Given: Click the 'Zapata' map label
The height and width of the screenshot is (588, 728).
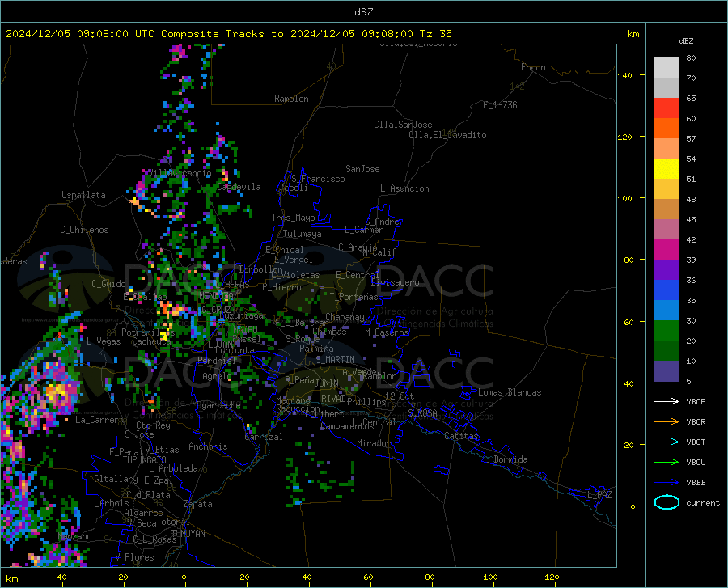Looking at the screenshot, I should click(x=198, y=504).
